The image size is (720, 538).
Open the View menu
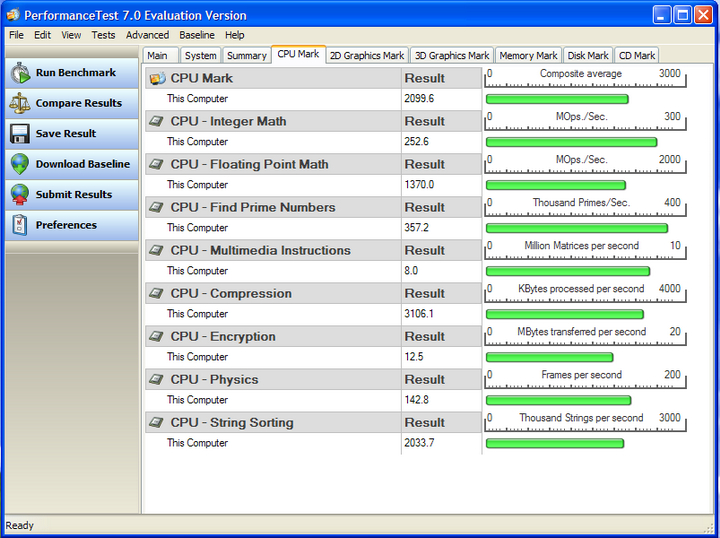(71, 35)
